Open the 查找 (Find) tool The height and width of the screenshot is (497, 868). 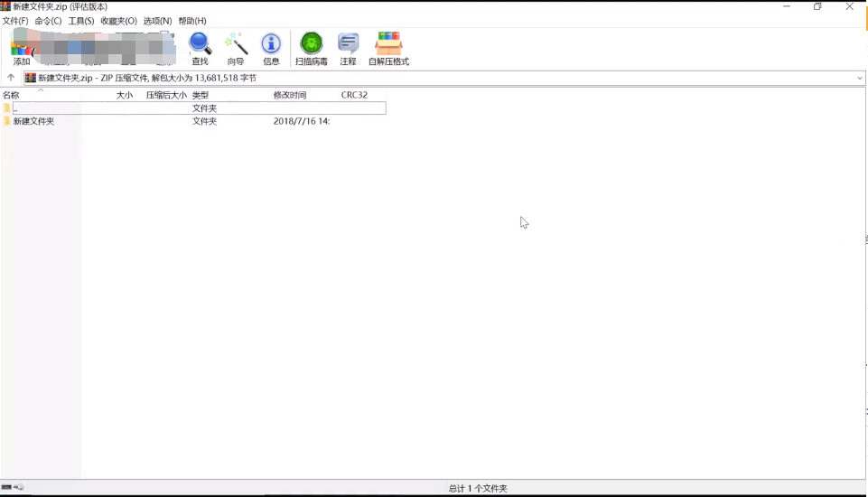tap(200, 49)
